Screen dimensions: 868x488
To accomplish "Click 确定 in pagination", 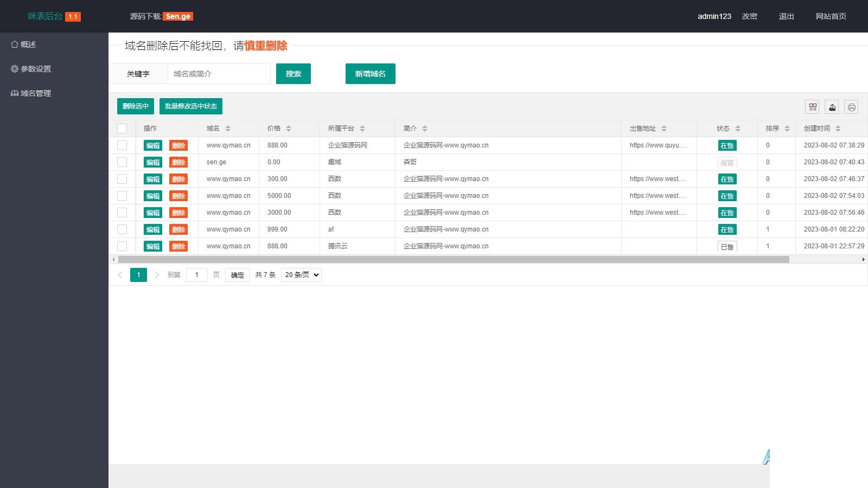I will pyautogui.click(x=238, y=275).
